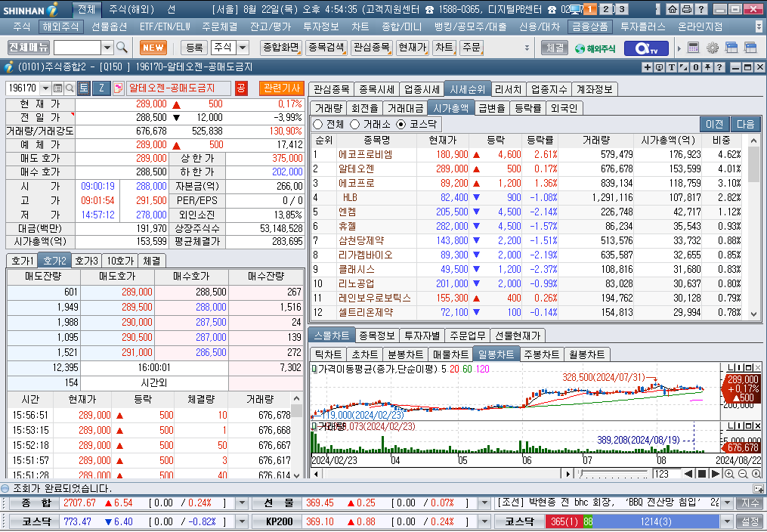Zoom in the daily chart
The width and height of the screenshot is (767, 532).
729,473
